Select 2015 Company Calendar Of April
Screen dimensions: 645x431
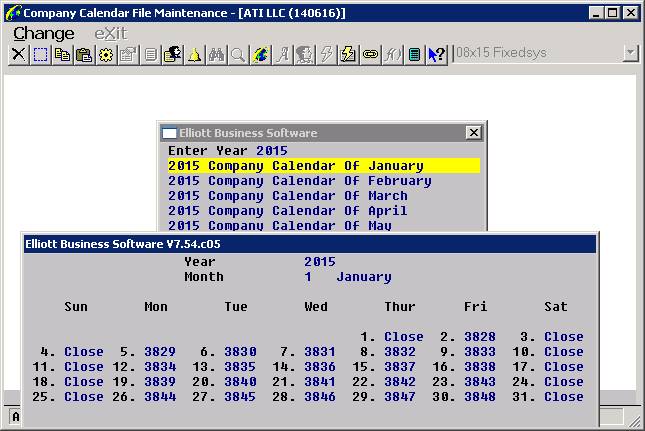pyautogui.click(x=288, y=211)
